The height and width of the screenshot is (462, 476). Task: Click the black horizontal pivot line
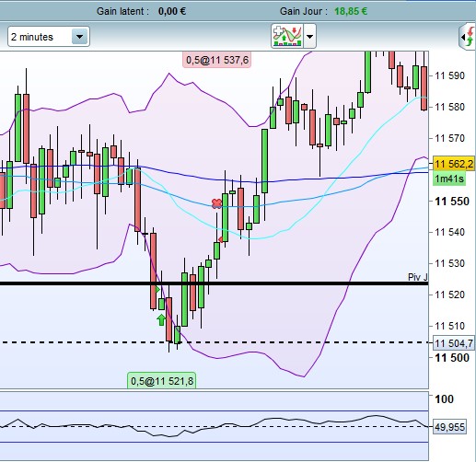(x=215, y=283)
